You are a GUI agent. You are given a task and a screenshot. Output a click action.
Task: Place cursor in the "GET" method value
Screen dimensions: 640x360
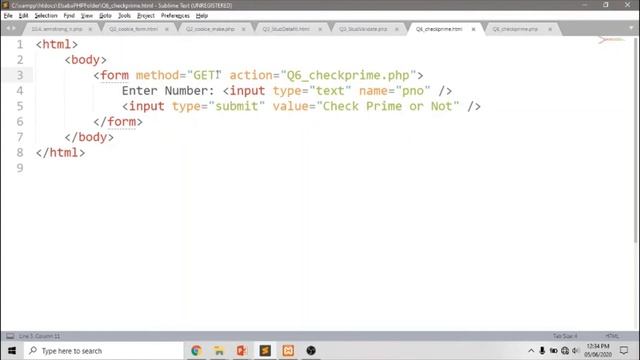point(204,75)
